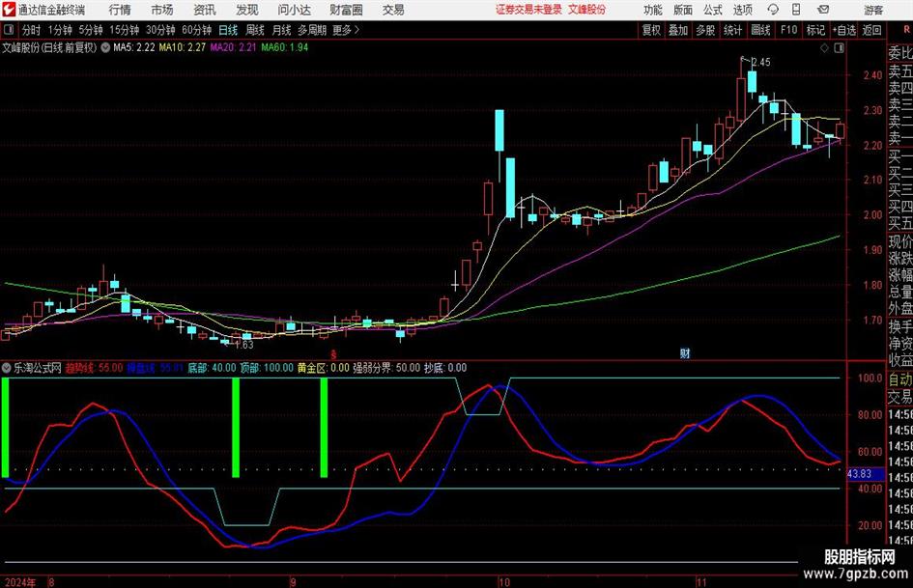Switch to 1分钟 period
The height and width of the screenshot is (588, 913).
pos(59,30)
